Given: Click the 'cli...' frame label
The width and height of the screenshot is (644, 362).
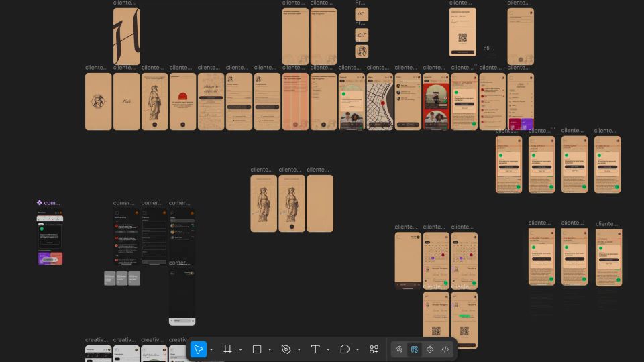Looking at the screenshot, I should click(488, 48).
